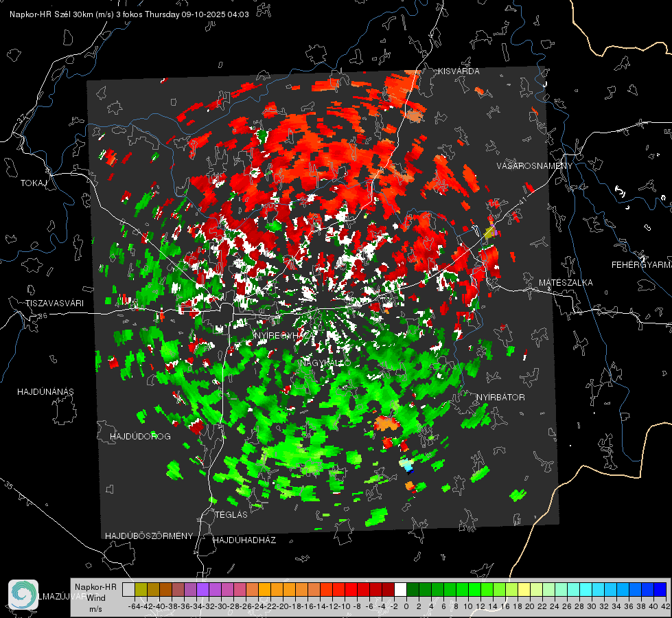This screenshot has height=618, width=672.
Task: Click the olive swatch beside the gray one
Action: [141, 589]
